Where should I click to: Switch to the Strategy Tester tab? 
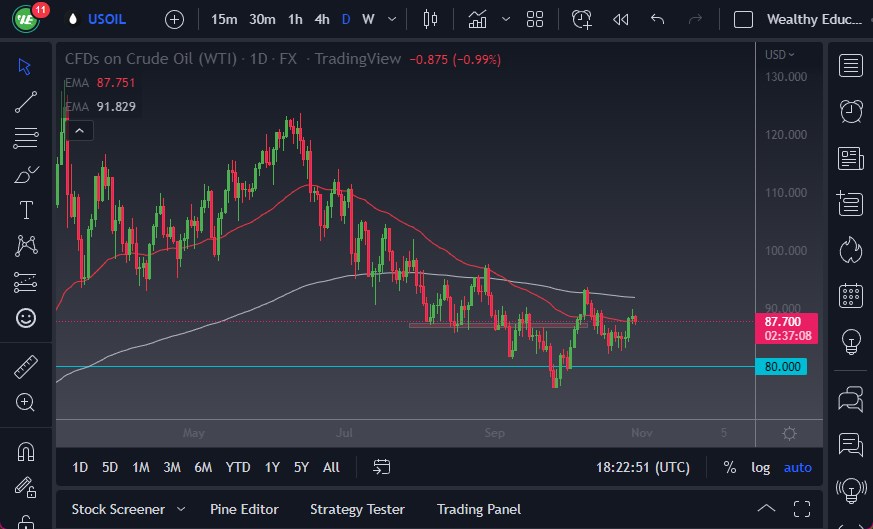coord(357,509)
